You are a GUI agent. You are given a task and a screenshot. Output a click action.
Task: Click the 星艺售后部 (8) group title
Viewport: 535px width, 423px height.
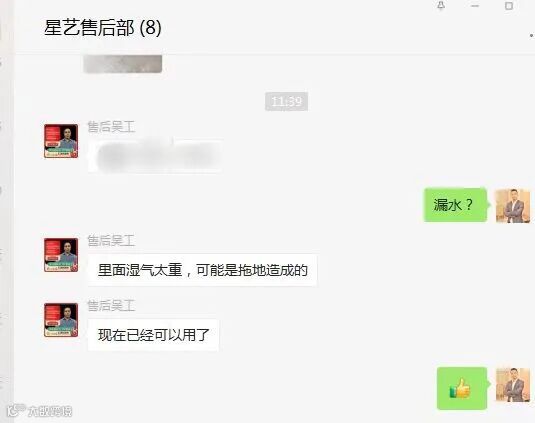pos(103,28)
